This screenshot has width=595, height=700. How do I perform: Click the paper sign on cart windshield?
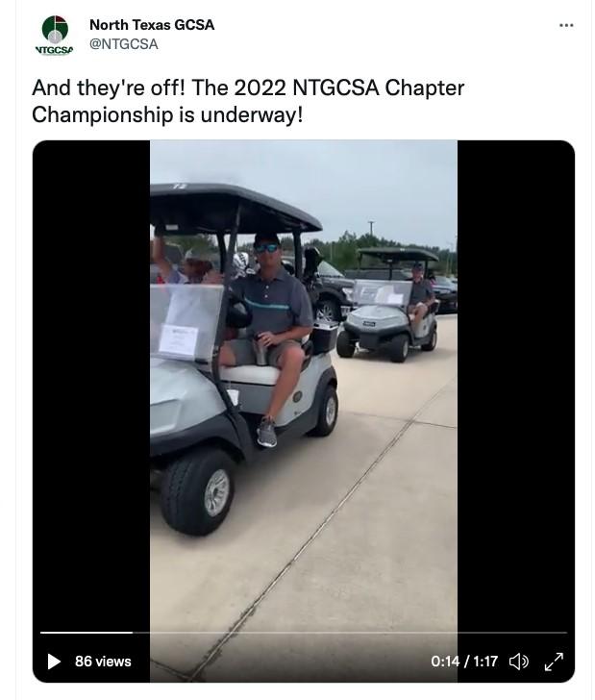[x=178, y=341]
